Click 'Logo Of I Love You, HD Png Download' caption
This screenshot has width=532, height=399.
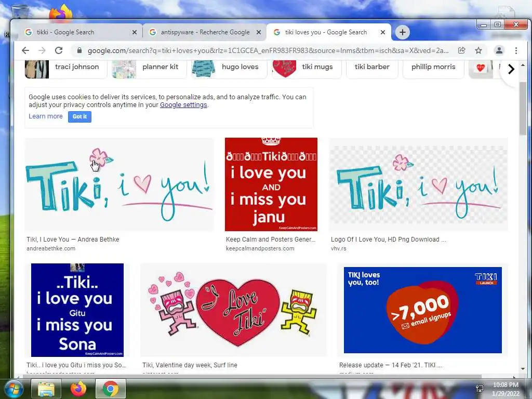point(389,240)
